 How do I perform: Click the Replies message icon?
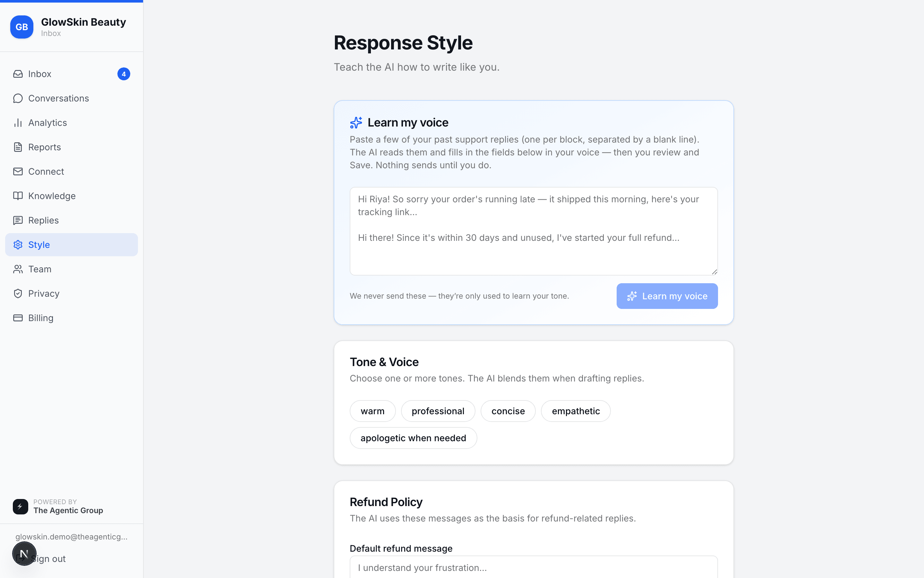click(18, 220)
